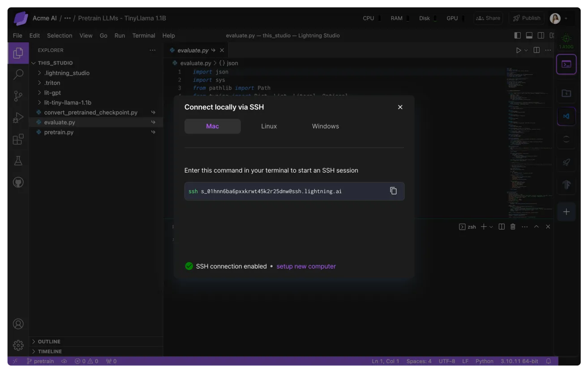
Task: Open the user avatar dropdown
Action: (x=566, y=18)
